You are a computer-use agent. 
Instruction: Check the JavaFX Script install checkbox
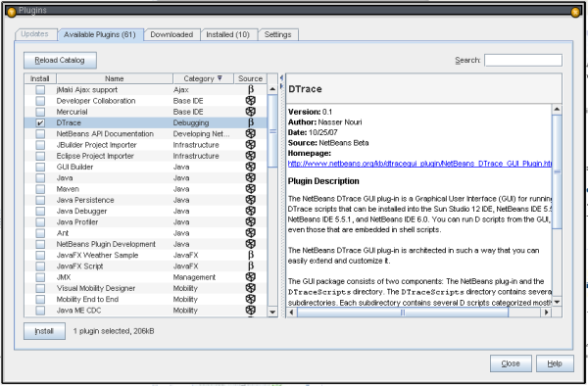point(40,266)
